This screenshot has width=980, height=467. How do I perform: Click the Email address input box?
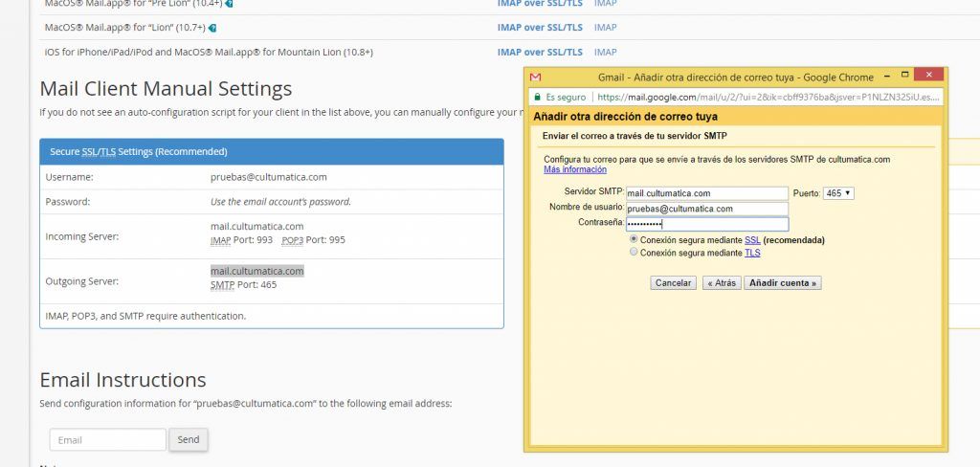pyautogui.click(x=108, y=440)
